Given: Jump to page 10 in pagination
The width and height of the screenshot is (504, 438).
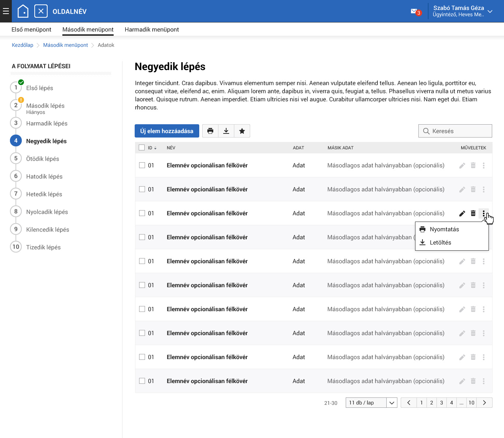Looking at the screenshot, I should (472, 403).
